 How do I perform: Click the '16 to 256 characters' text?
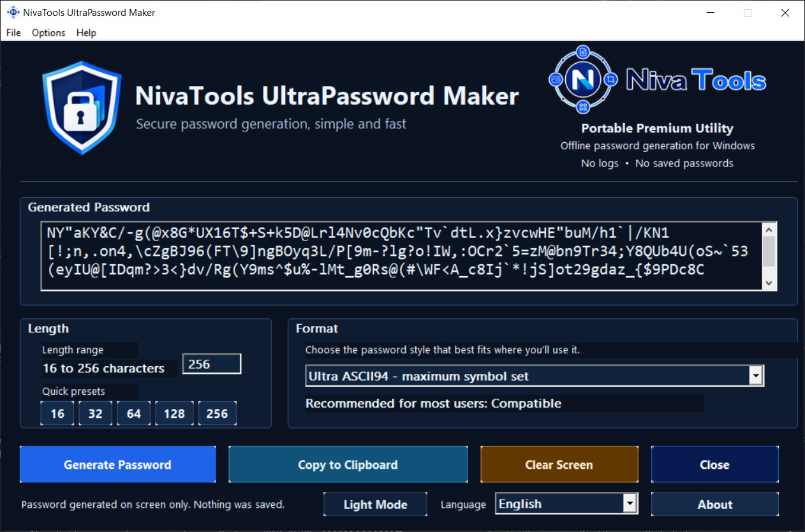click(x=103, y=368)
